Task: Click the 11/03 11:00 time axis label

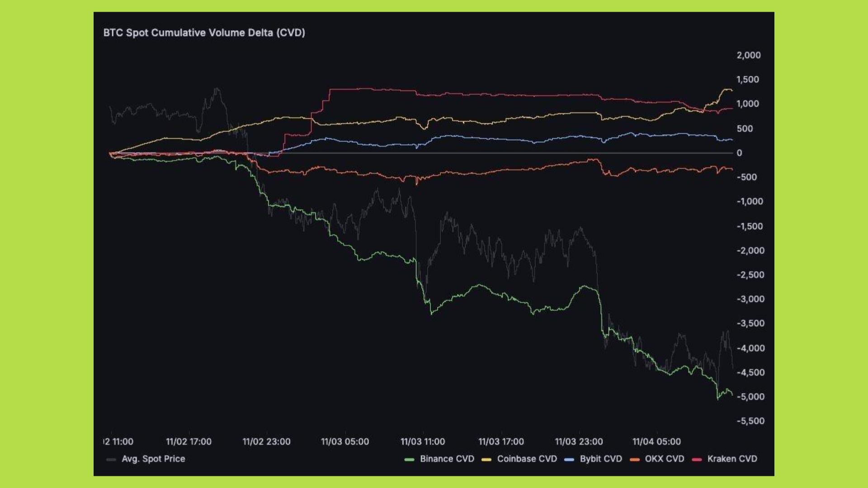Action: [422, 441]
